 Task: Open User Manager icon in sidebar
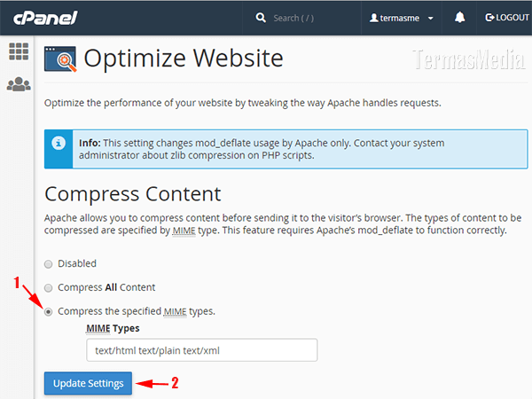click(19, 84)
